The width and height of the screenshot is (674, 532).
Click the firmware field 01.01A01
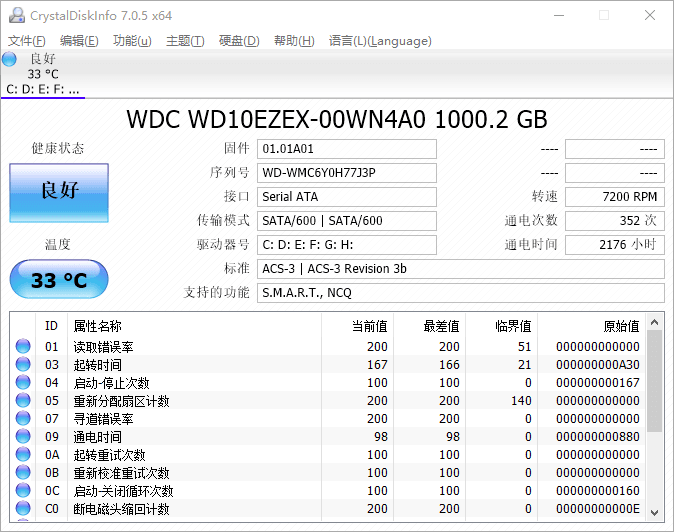pos(346,149)
